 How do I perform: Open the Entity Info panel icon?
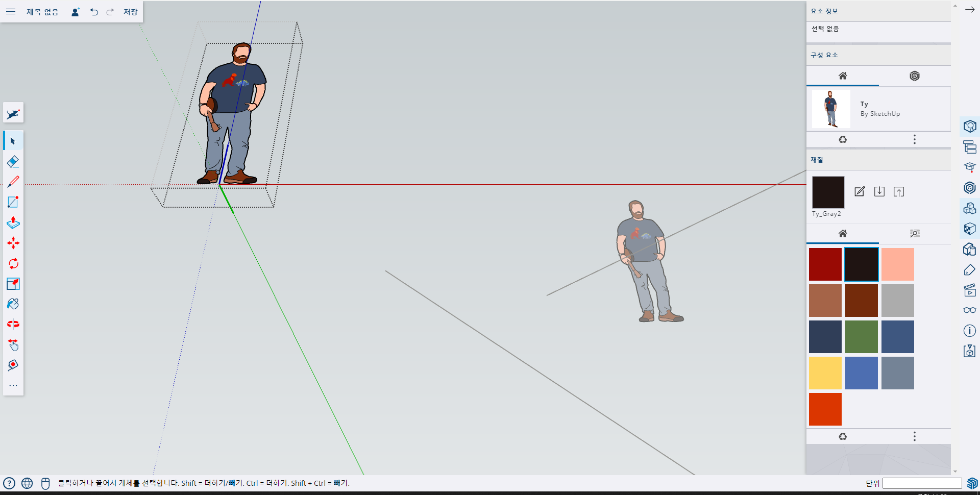coord(970,126)
